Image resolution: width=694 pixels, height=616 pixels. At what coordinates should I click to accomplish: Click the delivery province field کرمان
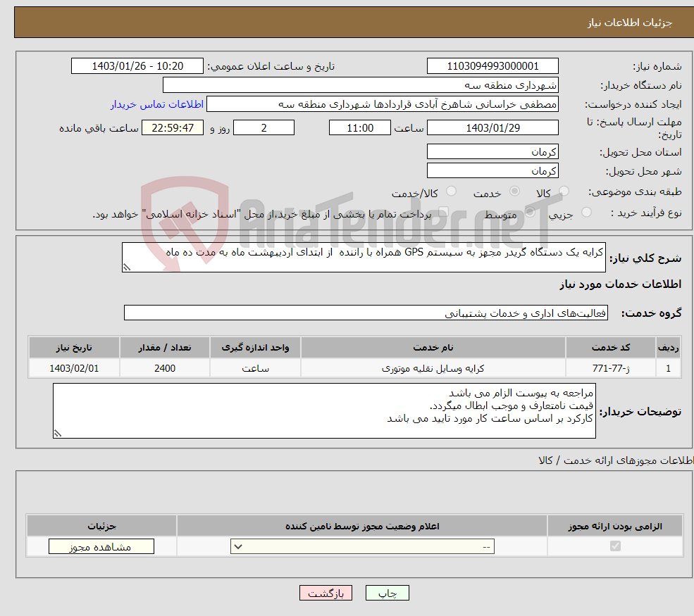pyautogui.click(x=492, y=151)
